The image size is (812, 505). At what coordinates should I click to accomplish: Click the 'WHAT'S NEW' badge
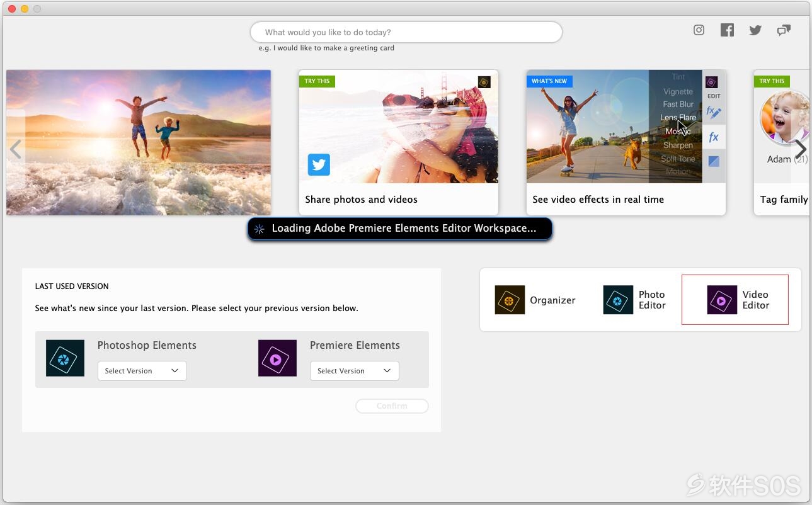(549, 81)
